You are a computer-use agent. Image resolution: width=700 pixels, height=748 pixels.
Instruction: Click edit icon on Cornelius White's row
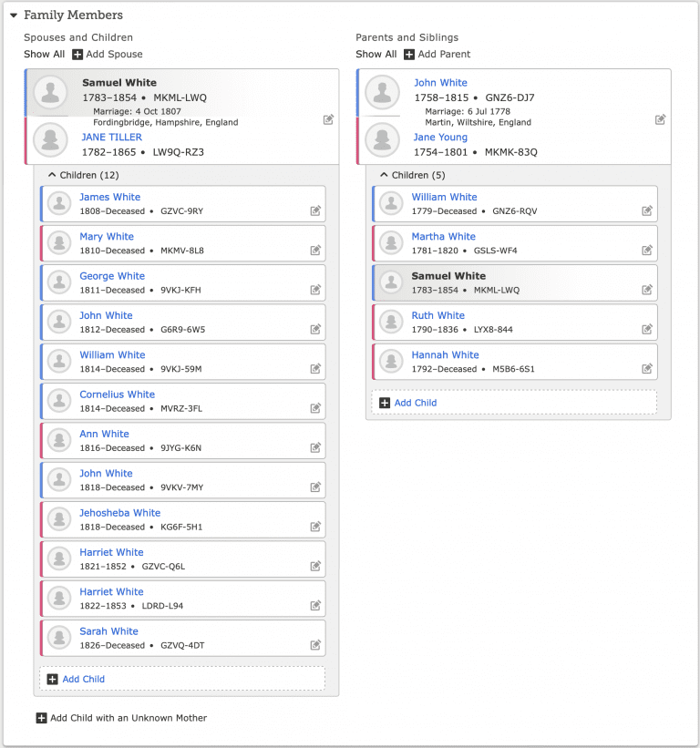pos(315,408)
